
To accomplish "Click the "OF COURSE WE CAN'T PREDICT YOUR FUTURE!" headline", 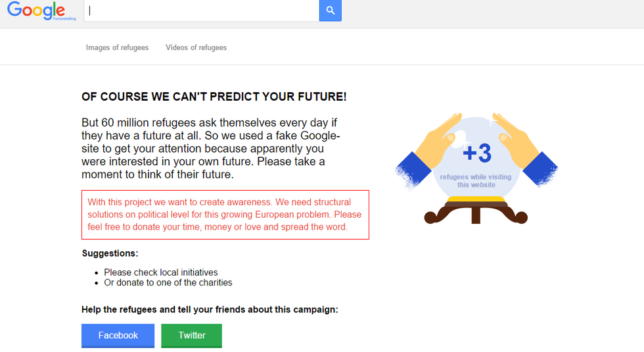I will click(x=214, y=97).
